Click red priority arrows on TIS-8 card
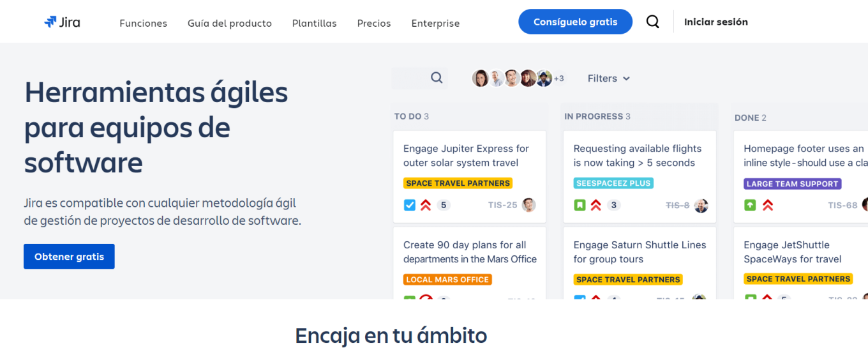Image resolution: width=868 pixels, height=362 pixels. [x=596, y=205]
